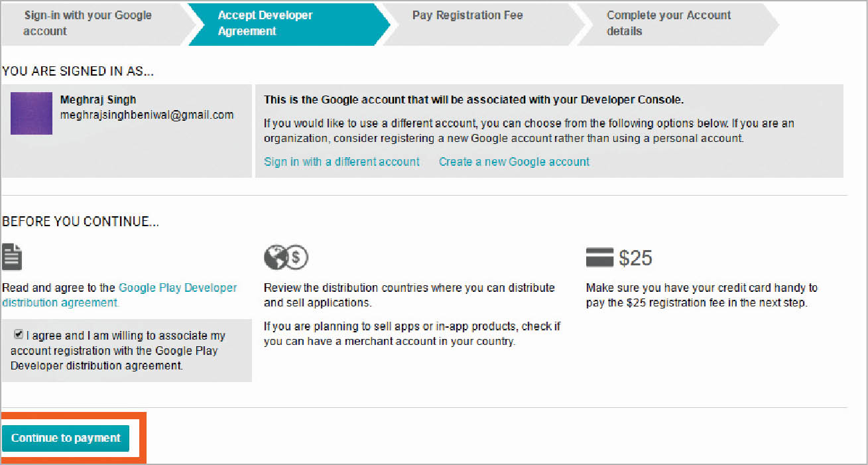The height and width of the screenshot is (465, 868).
Task: Click 'Sign in with a different account'
Action: tap(341, 162)
